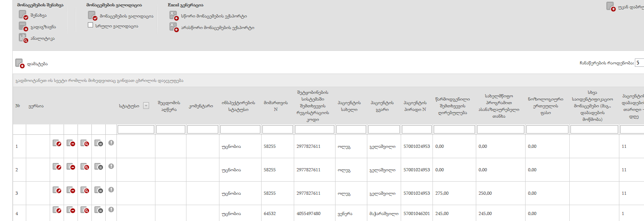Click the edit icon in row 1
This screenshot has width=644, height=221.
click(x=57, y=143)
